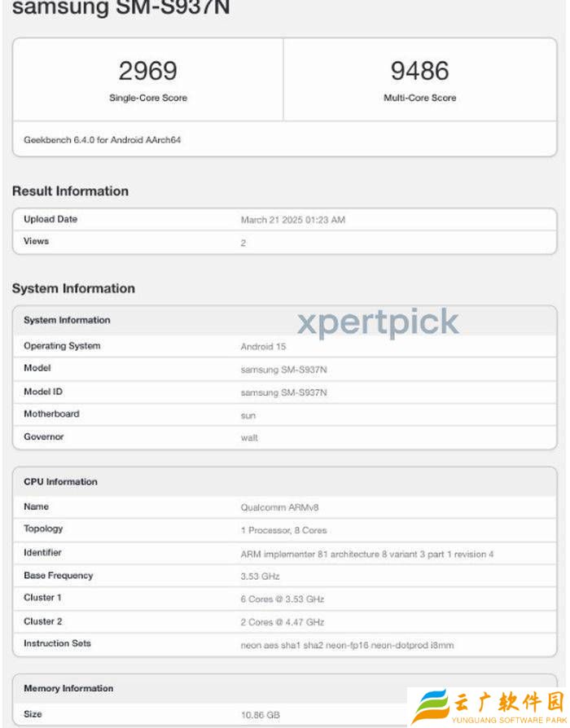Click the Instruction Sets value text
This screenshot has height=728, width=570.
point(347,645)
